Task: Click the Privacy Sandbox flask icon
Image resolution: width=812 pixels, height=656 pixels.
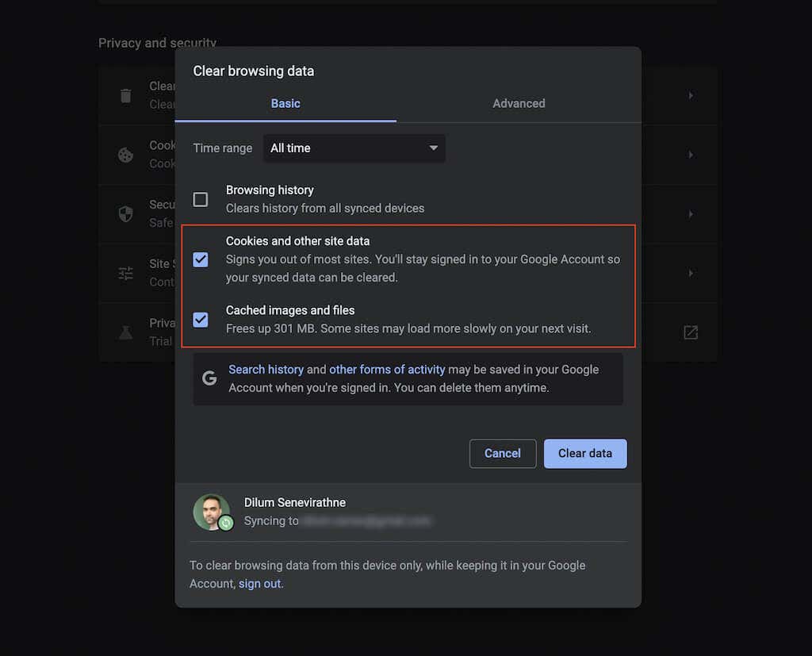Action: 125,332
